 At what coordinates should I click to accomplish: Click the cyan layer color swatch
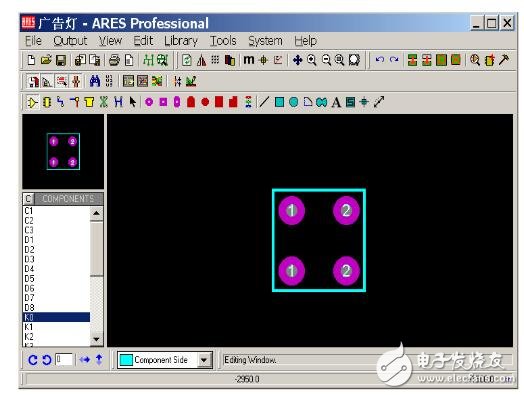point(126,360)
